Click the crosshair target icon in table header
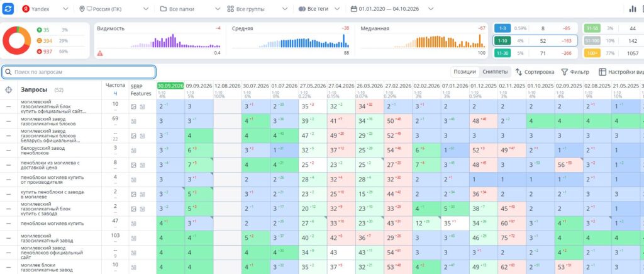This screenshot has height=274, width=644. tap(9, 89)
